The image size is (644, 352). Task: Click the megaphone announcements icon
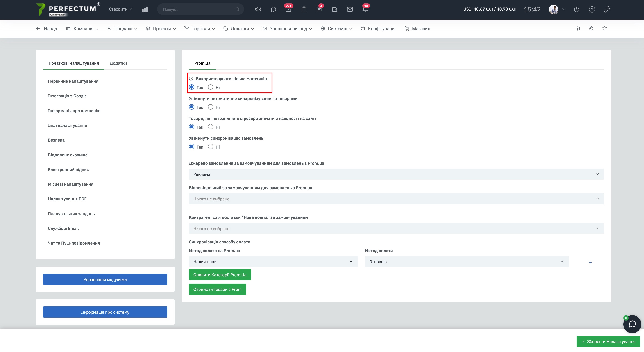pyautogui.click(x=258, y=9)
